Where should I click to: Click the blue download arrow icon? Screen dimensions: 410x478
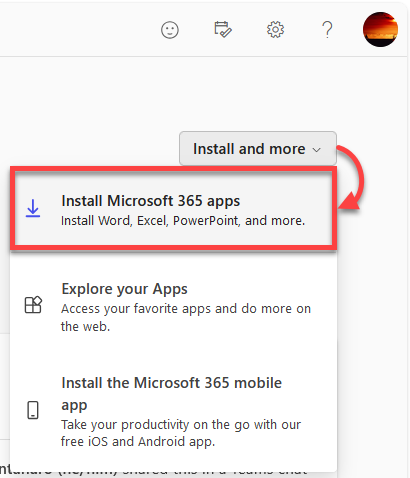coord(33,208)
